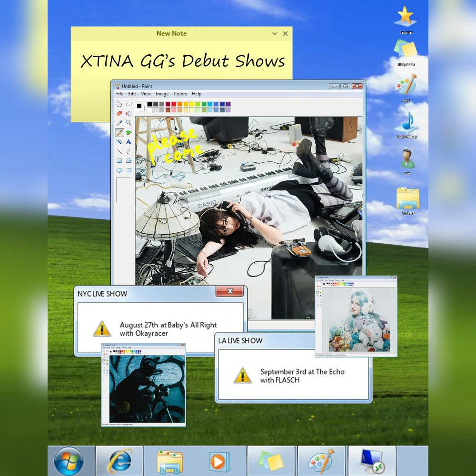
Task: Open the View menu in Paint
Action: point(146,94)
